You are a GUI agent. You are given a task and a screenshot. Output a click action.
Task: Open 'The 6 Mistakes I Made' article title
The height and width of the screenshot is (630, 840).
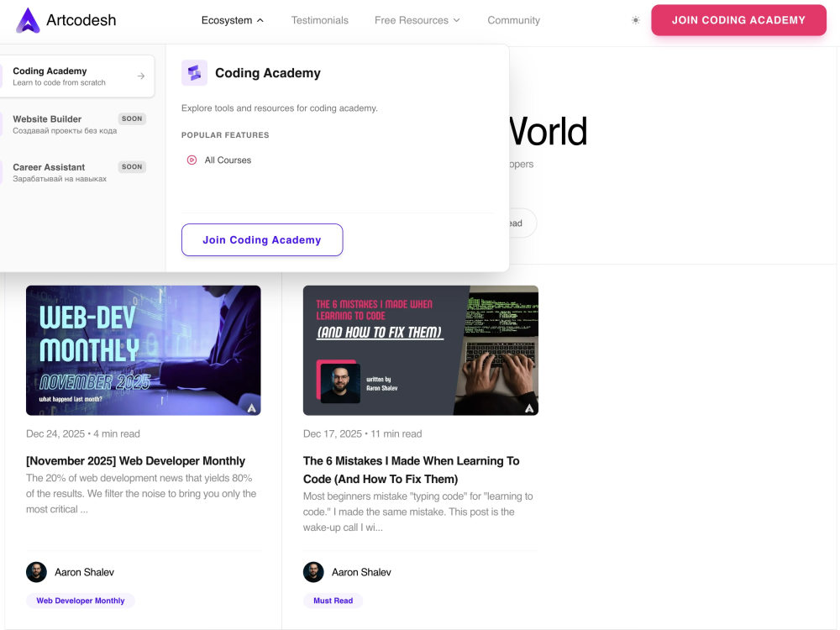click(x=412, y=470)
